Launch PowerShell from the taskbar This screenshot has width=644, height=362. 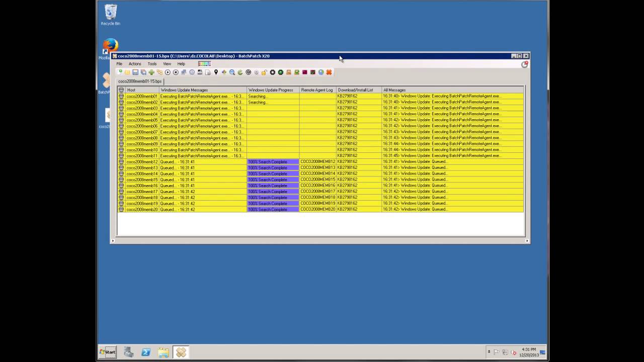click(x=146, y=352)
